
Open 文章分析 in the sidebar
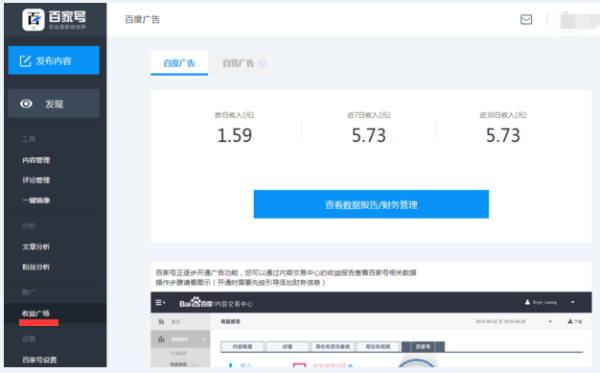coord(36,247)
